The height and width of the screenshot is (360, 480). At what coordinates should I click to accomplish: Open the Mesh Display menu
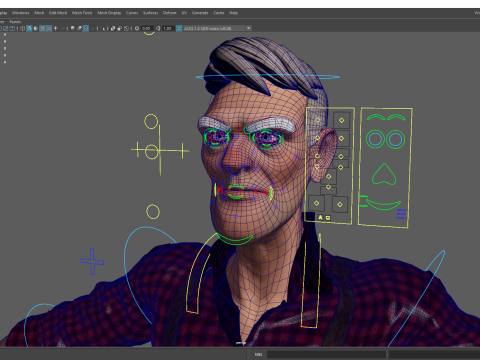click(x=109, y=13)
